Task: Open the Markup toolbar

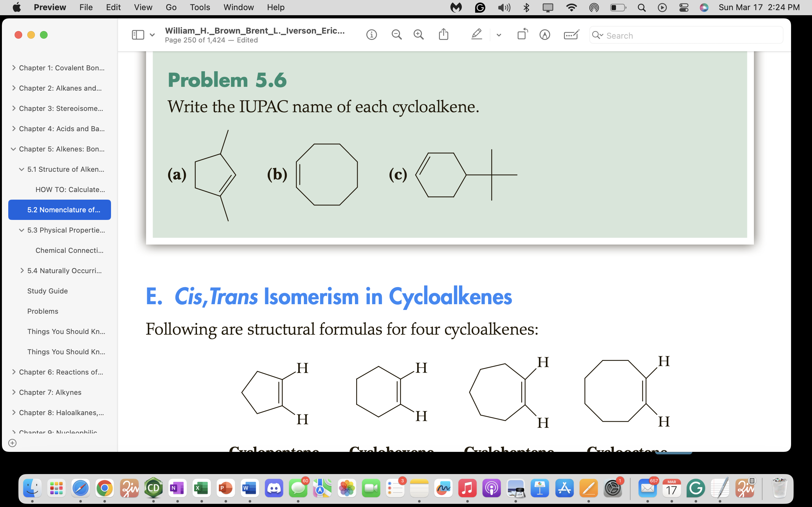Action: tap(545, 35)
